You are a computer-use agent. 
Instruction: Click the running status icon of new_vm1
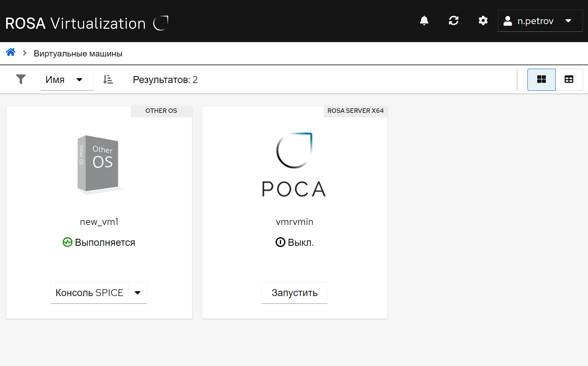(67, 243)
